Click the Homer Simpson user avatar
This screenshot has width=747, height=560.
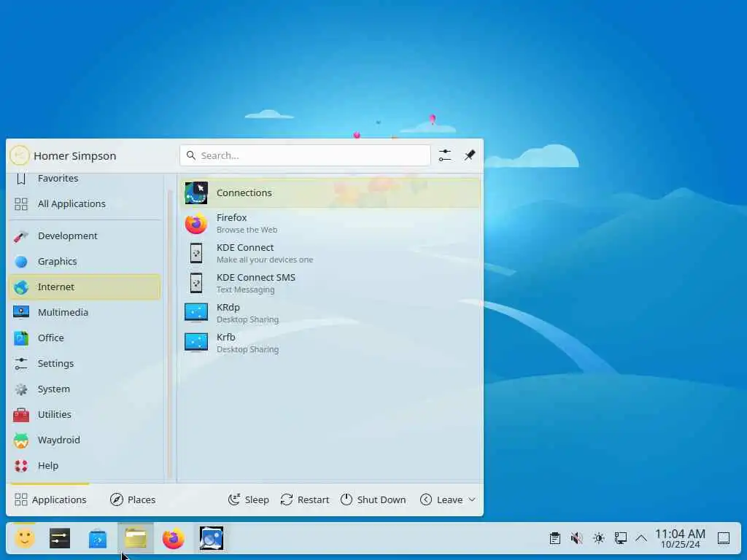coord(20,156)
